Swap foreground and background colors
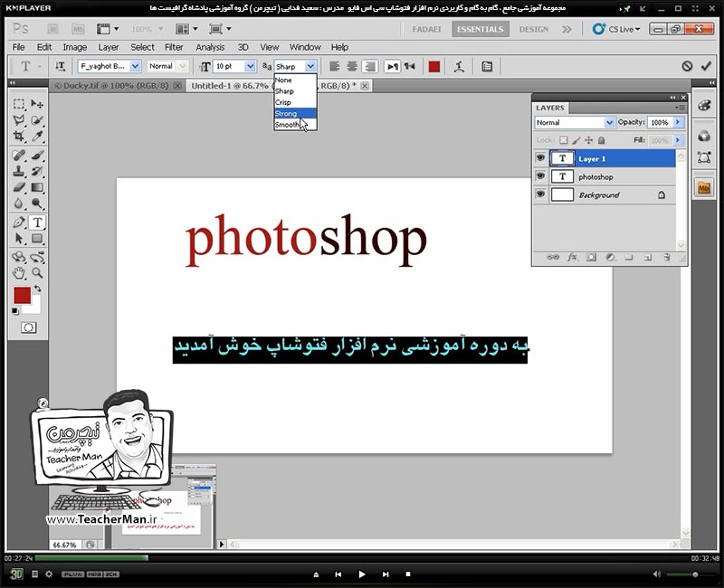Image resolution: width=724 pixels, height=588 pixels. 38,289
